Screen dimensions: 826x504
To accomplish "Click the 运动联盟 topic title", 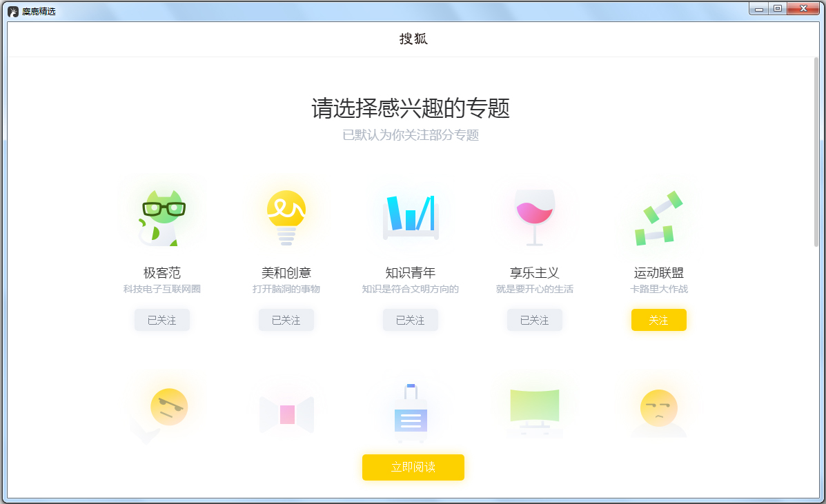I will point(658,272).
